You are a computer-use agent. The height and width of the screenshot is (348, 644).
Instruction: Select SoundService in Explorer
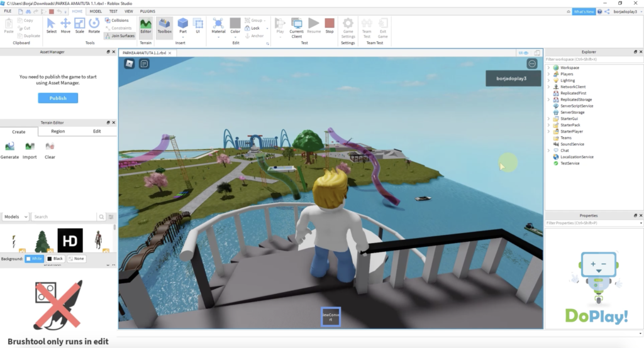pos(572,144)
